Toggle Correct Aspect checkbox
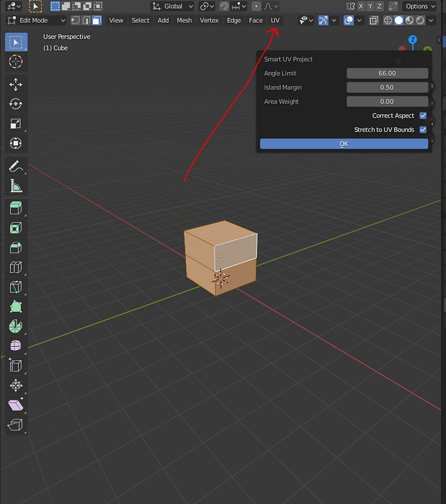Image resolution: width=446 pixels, height=504 pixels. tap(423, 116)
